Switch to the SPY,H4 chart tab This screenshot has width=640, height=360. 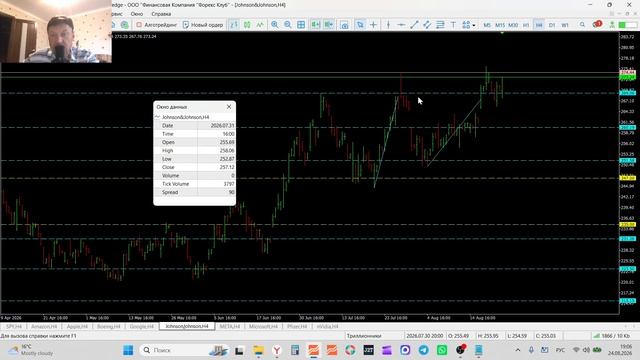(13, 327)
